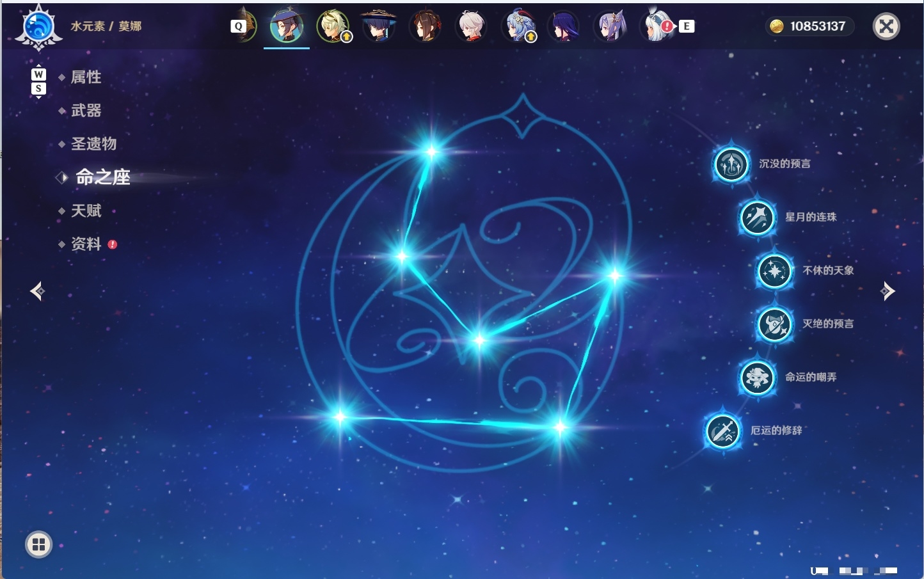
Task: Click the Mora balance 10853137
Action: 809,26
